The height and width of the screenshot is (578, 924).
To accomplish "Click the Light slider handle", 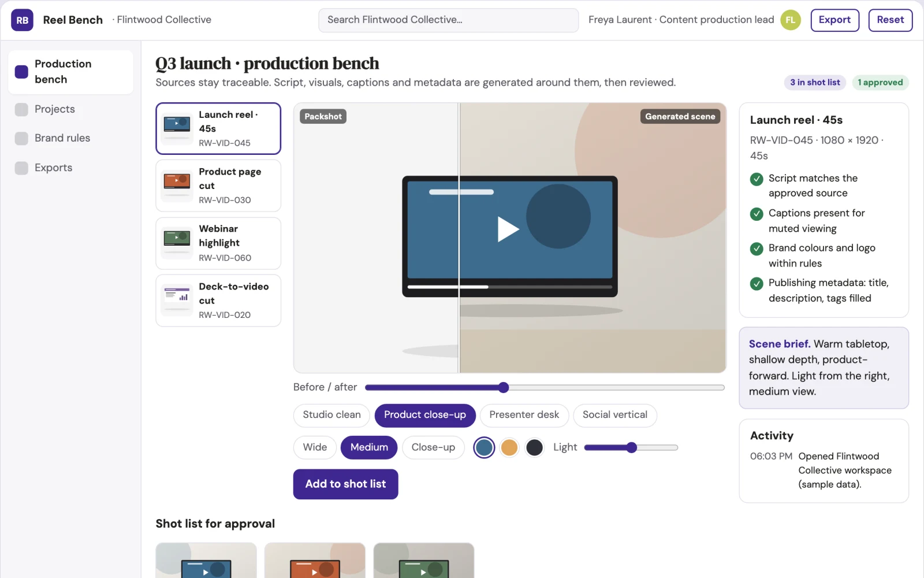I will (x=632, y=447).
